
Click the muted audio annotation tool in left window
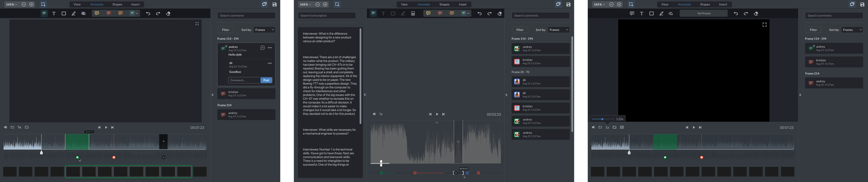[83, 14]
